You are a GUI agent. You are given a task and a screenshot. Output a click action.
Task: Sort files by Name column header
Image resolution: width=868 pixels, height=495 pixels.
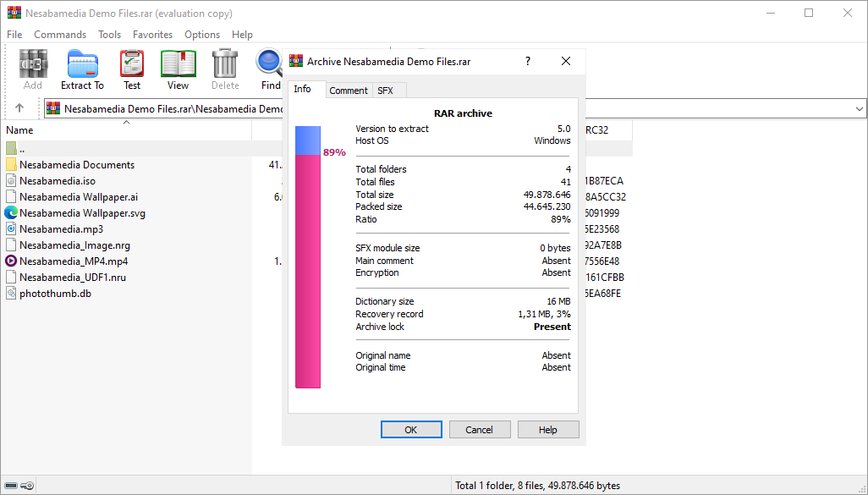click(x=19, y=130)
